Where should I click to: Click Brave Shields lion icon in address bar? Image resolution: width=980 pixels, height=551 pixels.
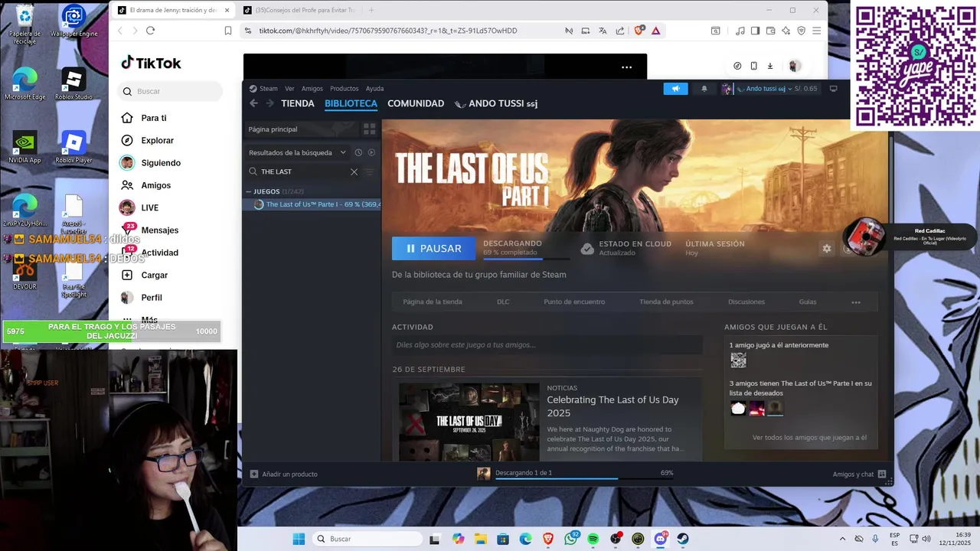point(639,31)
